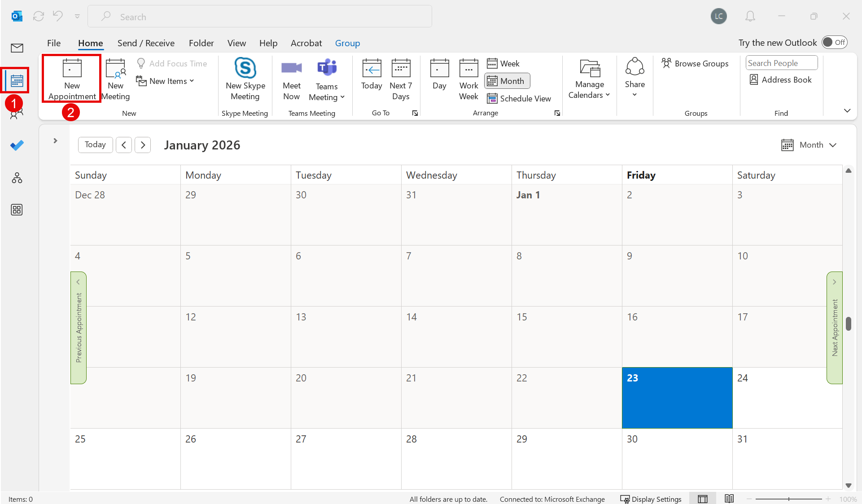Viewport: 862px width, 504px height.
Task: Open the Month view dropdown above calendar
Action: [x=809, y=145]
